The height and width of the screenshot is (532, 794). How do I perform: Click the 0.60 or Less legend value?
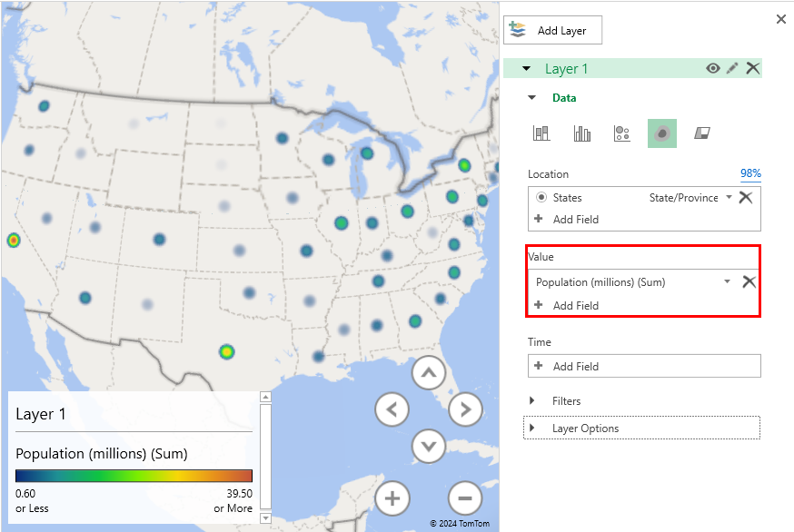[x=32, y=500]
